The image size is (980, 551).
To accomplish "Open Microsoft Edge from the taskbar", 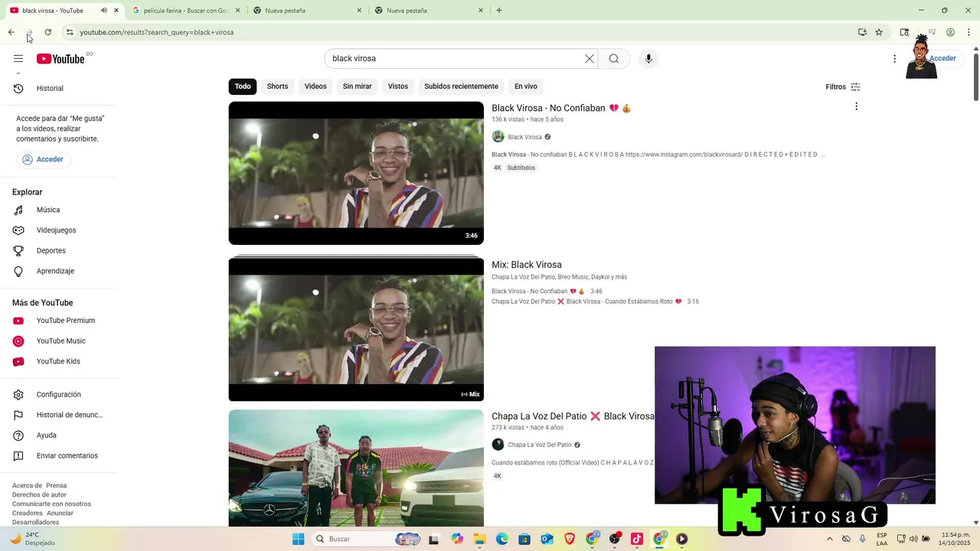I will pos(502,539).
